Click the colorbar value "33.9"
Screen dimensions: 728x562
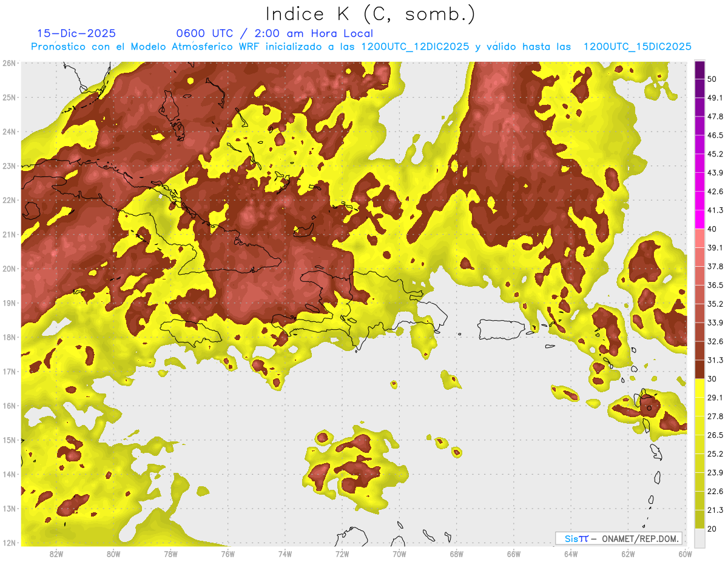[x=715, y=323]
